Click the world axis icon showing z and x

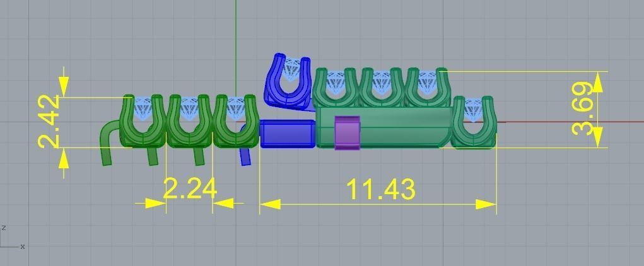pos(13,238)
